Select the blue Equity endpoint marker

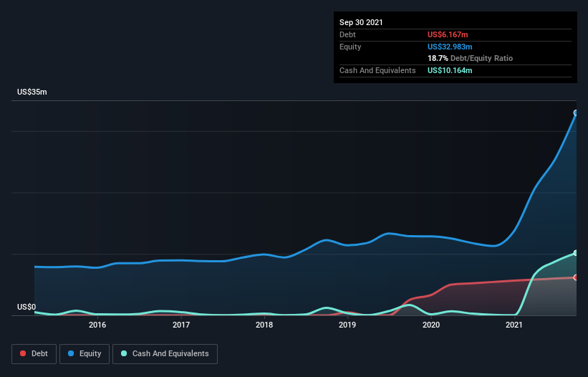pos(576,113)
